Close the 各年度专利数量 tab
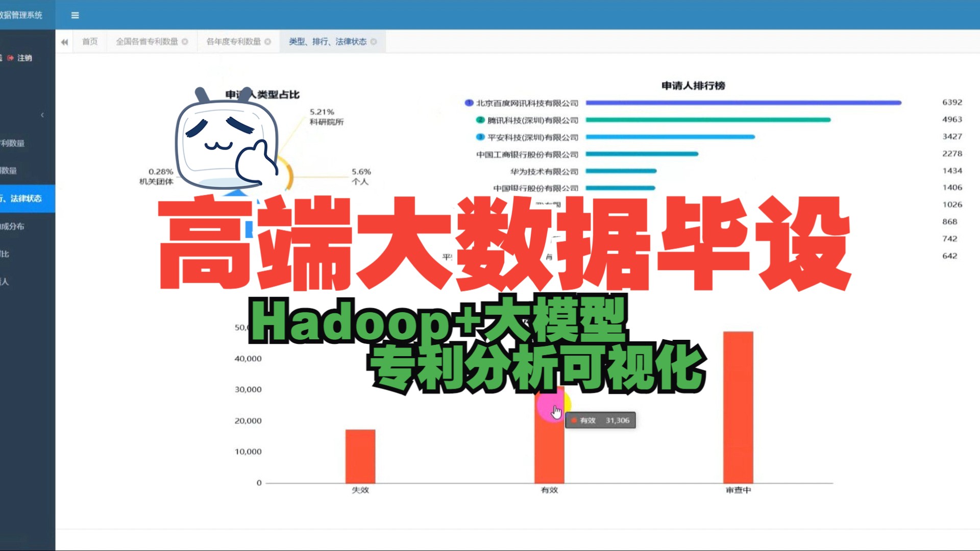 tap(268, 42)
